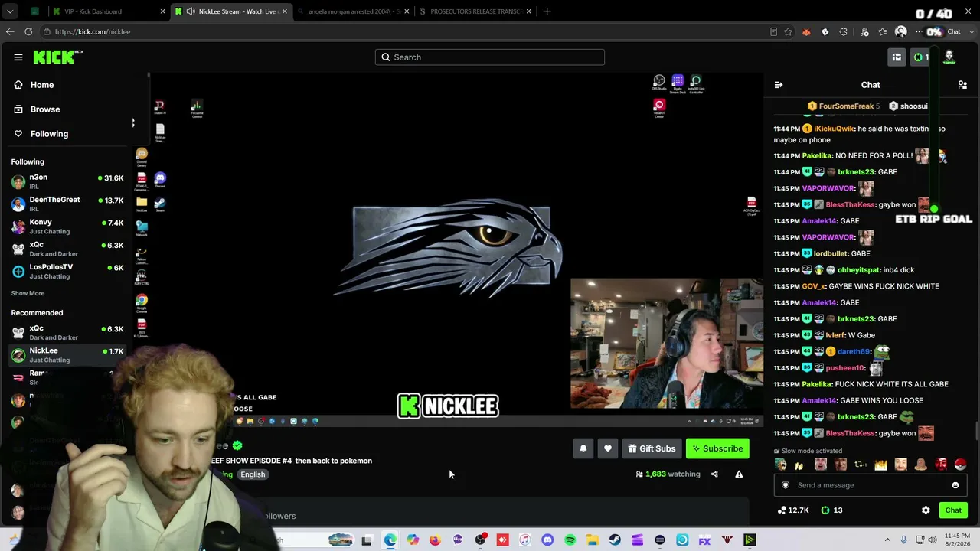This screenshot has height=551, width=980.
Task: Click the Kick logo
Action: 57,57
